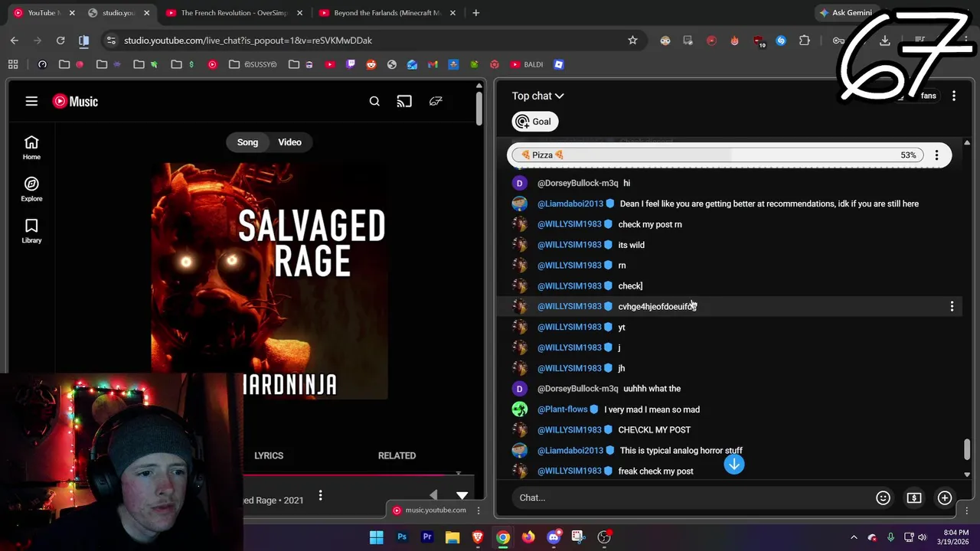The width and height of the screenshot is (980, 551).
Task: Open the emoji picker in chat
Action: tap(883, 497)
